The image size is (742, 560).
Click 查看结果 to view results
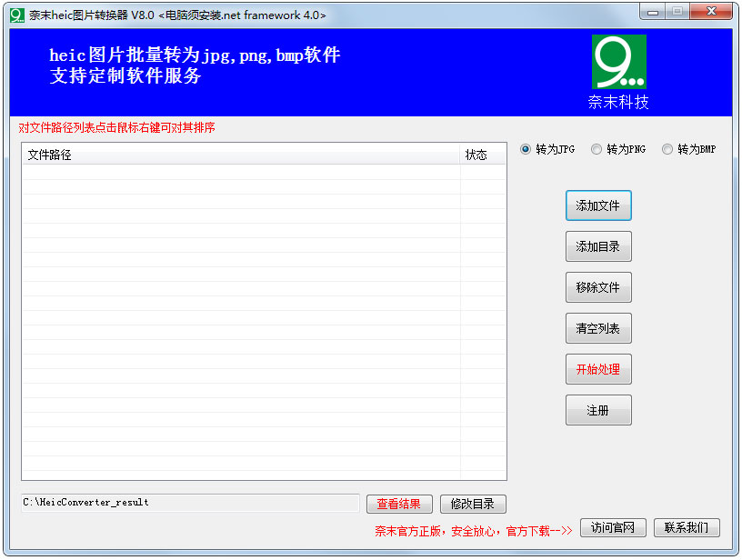pyautogui.click(x=400, y=504)
